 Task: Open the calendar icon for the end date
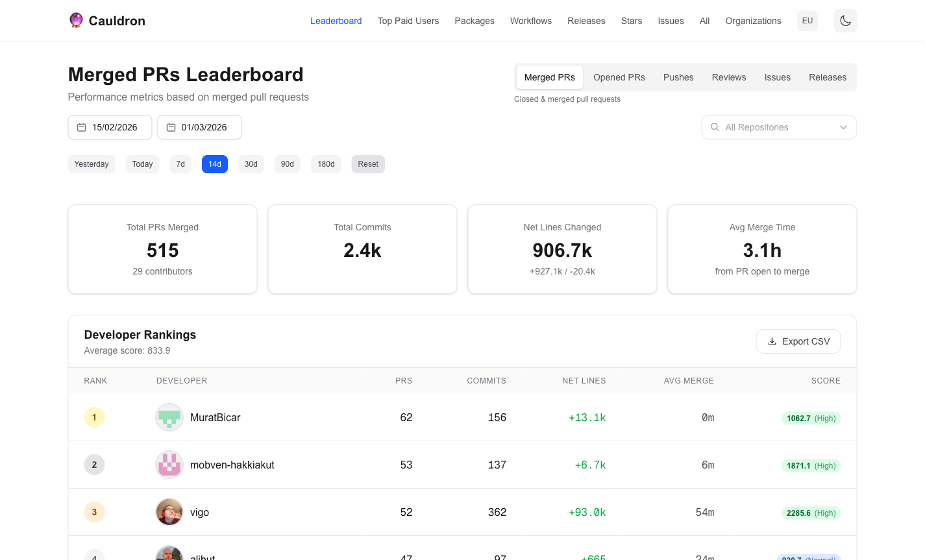coord(171,127)
